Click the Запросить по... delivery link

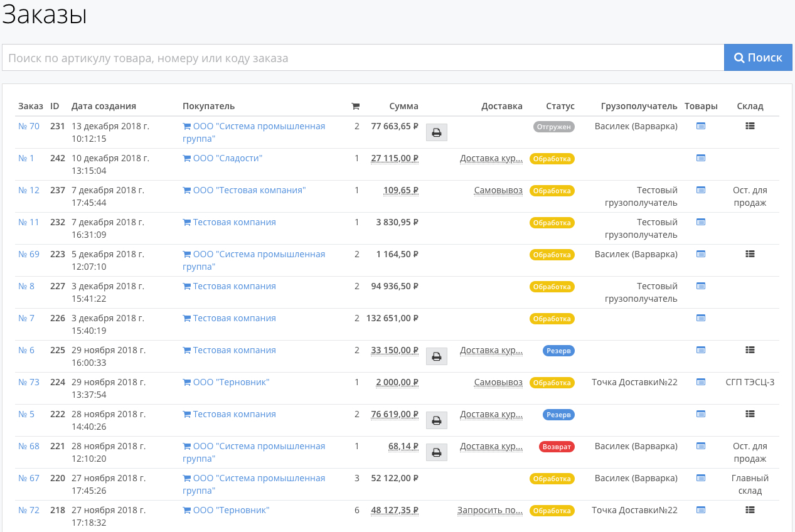click(x=489, y=510)
